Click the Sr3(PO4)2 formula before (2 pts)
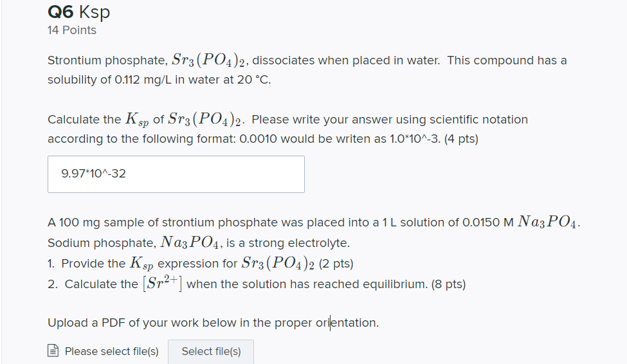This screenshot has width=627, height=364. click(x=278, y=263)
